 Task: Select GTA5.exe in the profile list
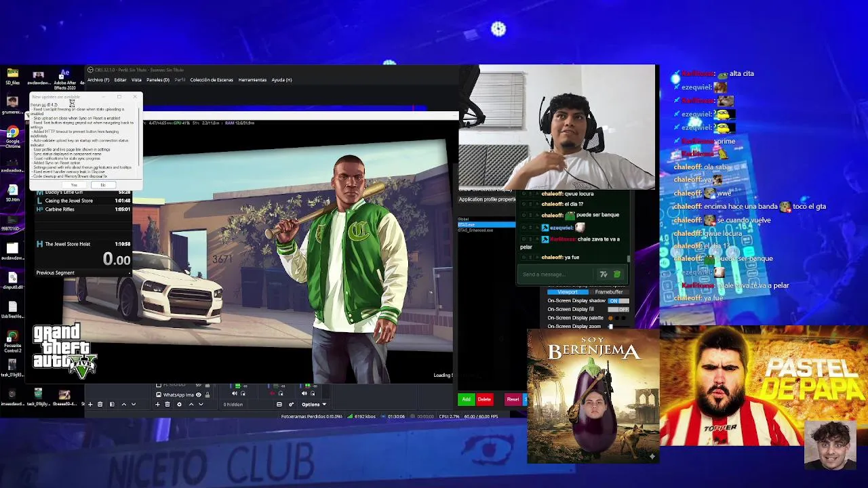(x=486, y=225)
